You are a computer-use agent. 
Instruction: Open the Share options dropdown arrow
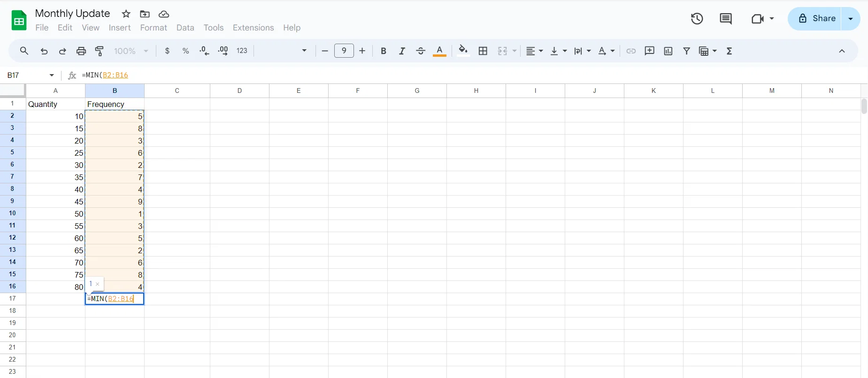point(851,19)
